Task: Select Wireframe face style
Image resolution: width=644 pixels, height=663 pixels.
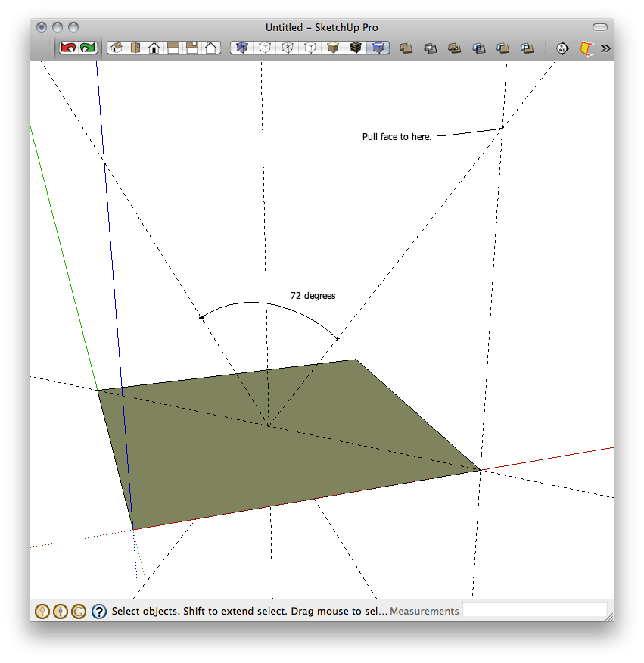Action: pyautogui.click(x=288, y=48)
